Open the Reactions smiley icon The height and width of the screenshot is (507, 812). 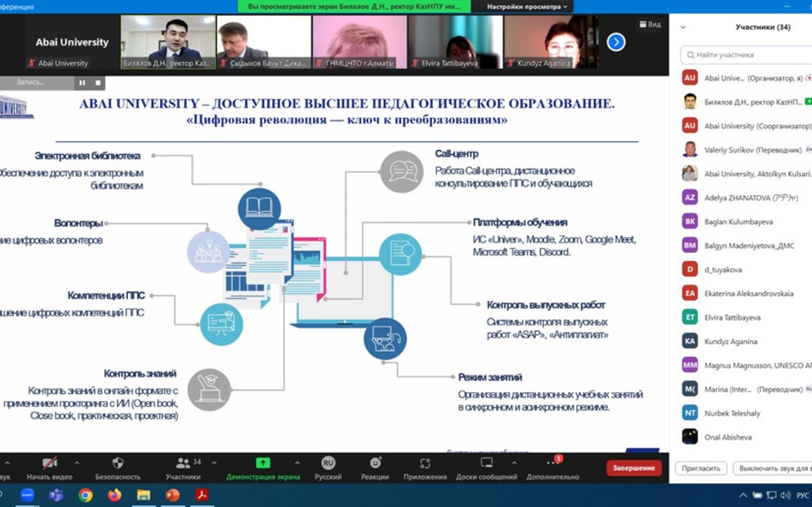click(375, 463)
